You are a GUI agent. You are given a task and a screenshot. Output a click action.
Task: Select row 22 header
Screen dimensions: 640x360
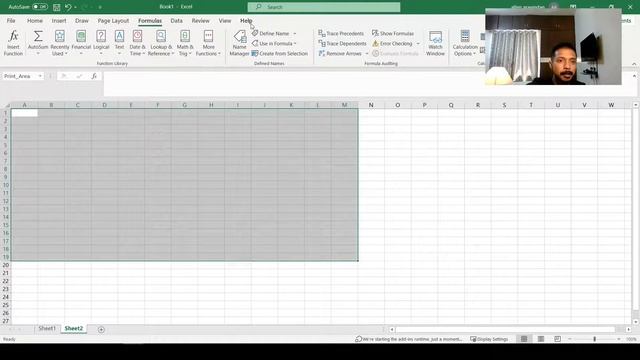[6, 281]
